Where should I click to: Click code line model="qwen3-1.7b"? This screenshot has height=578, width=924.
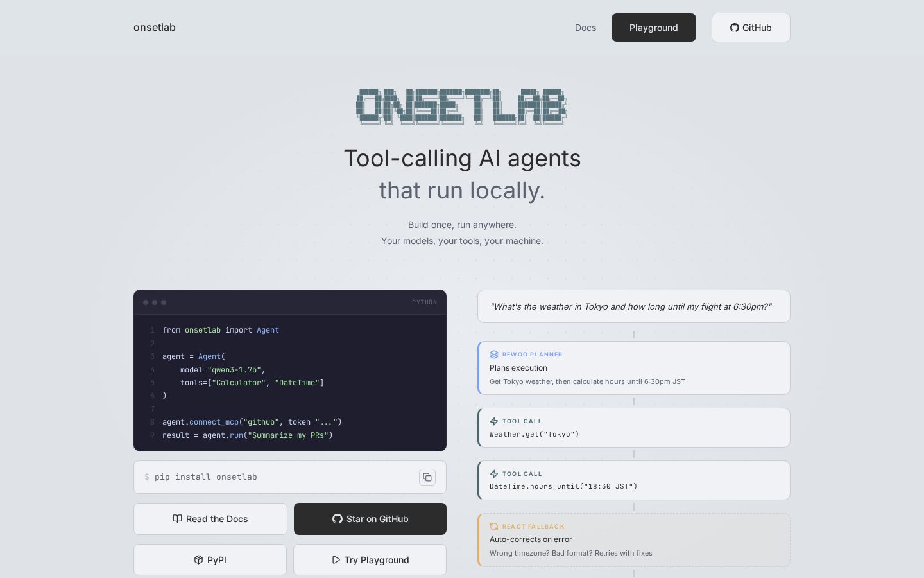223,370
